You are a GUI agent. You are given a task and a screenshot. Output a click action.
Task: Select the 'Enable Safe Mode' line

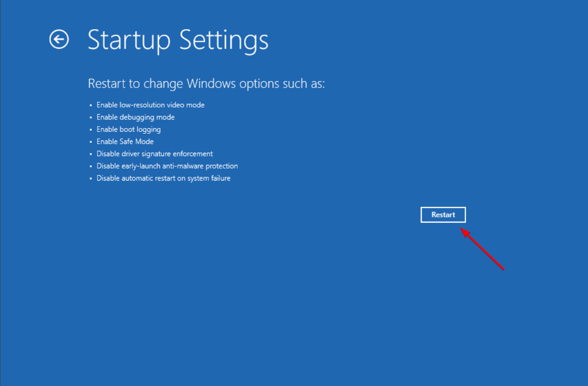(x=125, y=141)
